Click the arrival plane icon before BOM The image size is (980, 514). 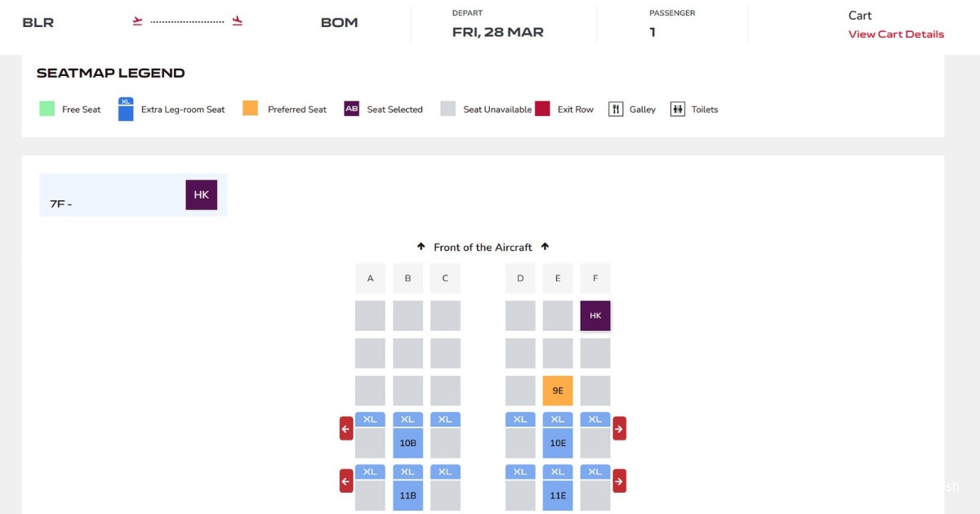pos(238,21)
